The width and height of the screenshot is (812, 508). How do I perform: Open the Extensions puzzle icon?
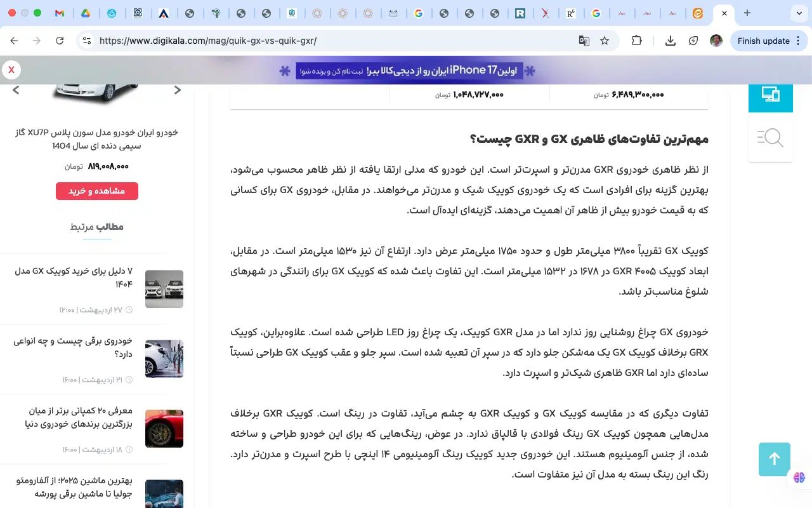click(x=636, y=41)
